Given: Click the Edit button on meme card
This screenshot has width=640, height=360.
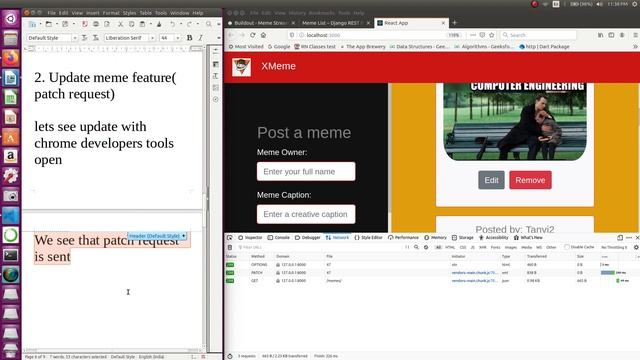Looking at the screenshot, I should (491, 180).
